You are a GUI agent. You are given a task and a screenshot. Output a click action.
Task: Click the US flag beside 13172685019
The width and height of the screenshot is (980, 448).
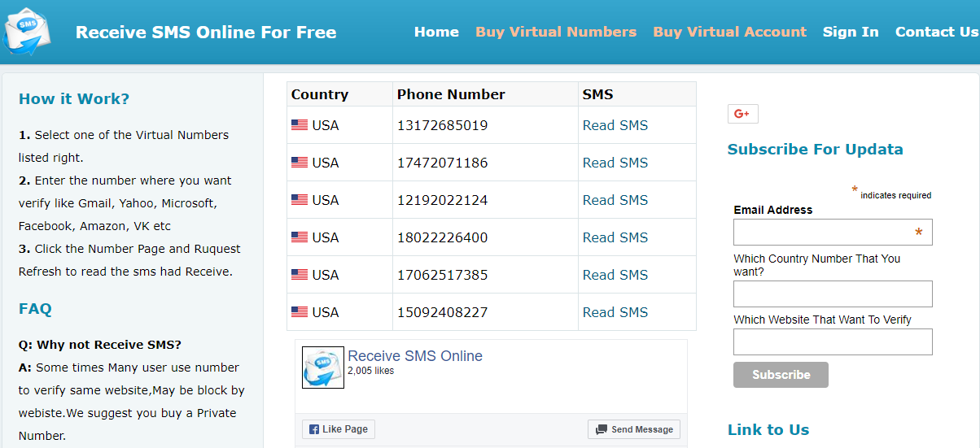click(300, 125)
